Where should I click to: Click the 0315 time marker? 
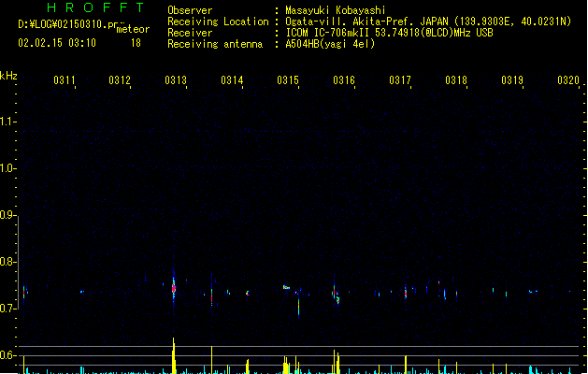tap(288, 80)
